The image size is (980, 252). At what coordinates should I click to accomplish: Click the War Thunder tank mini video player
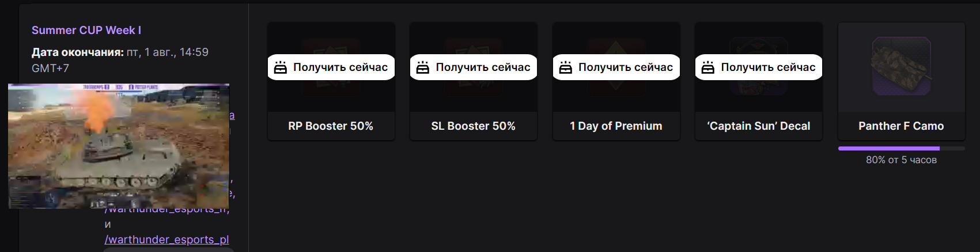[119, 146]
